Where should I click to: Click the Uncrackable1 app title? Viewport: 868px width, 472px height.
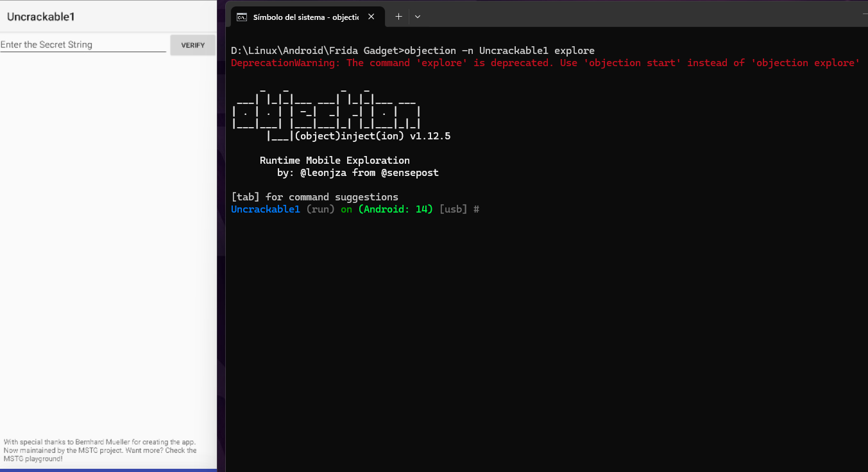[41, 17]
